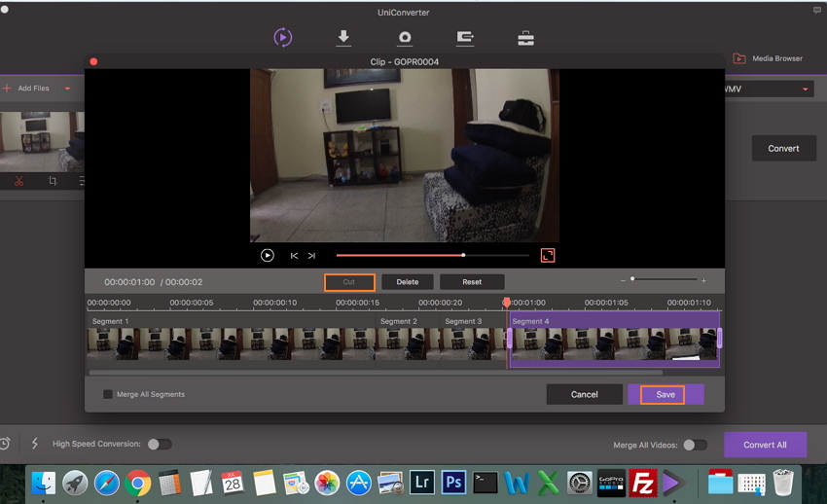Open the Add Files dropdown arrow

click(67, 89)
